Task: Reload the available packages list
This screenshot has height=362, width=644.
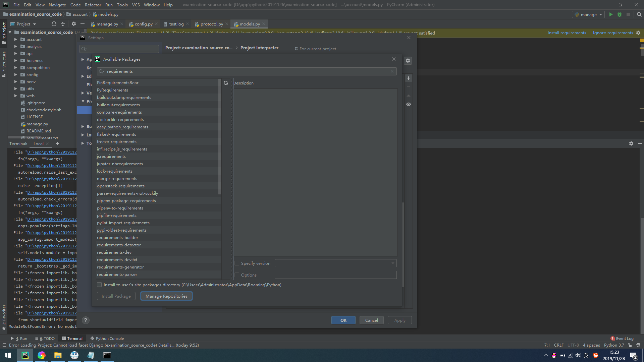Action: tap(226, 83)
